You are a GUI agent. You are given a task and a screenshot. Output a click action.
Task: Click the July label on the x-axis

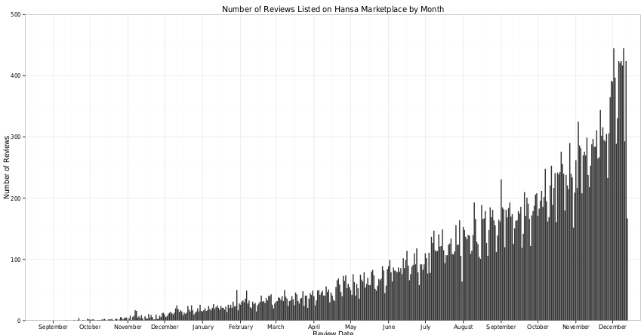[426, 327]
